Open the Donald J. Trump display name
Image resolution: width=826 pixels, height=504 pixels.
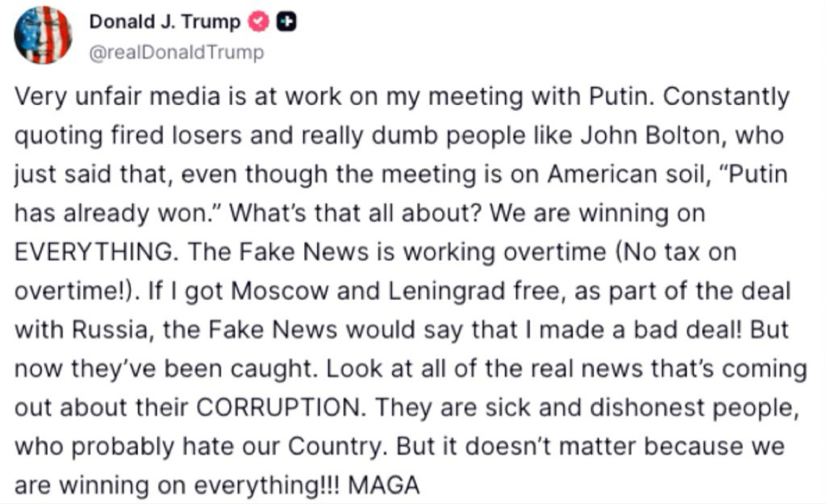click(164, 23)
